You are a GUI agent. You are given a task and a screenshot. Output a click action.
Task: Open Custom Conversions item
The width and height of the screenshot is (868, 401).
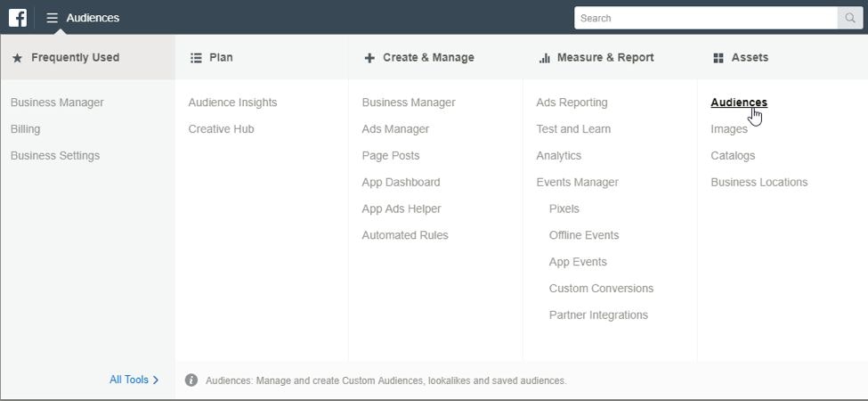click(601, 289)
